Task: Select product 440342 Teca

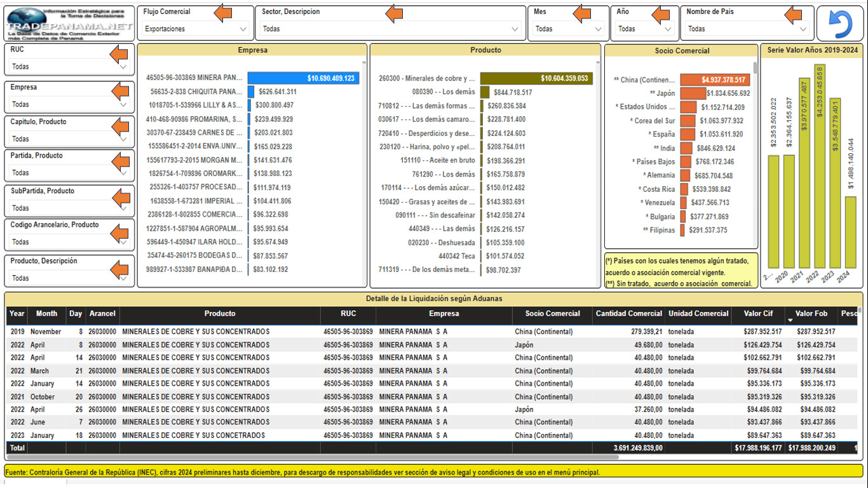Action: 457,256
